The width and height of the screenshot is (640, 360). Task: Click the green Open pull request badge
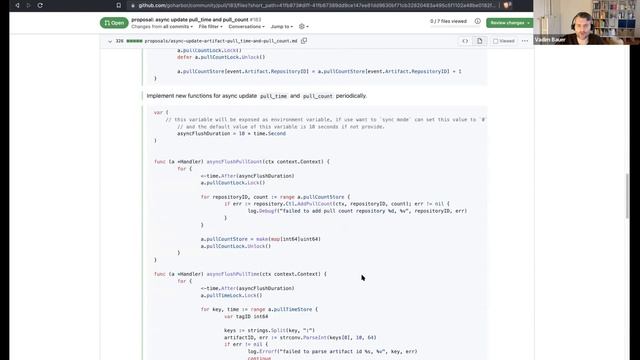click(114, 23)
